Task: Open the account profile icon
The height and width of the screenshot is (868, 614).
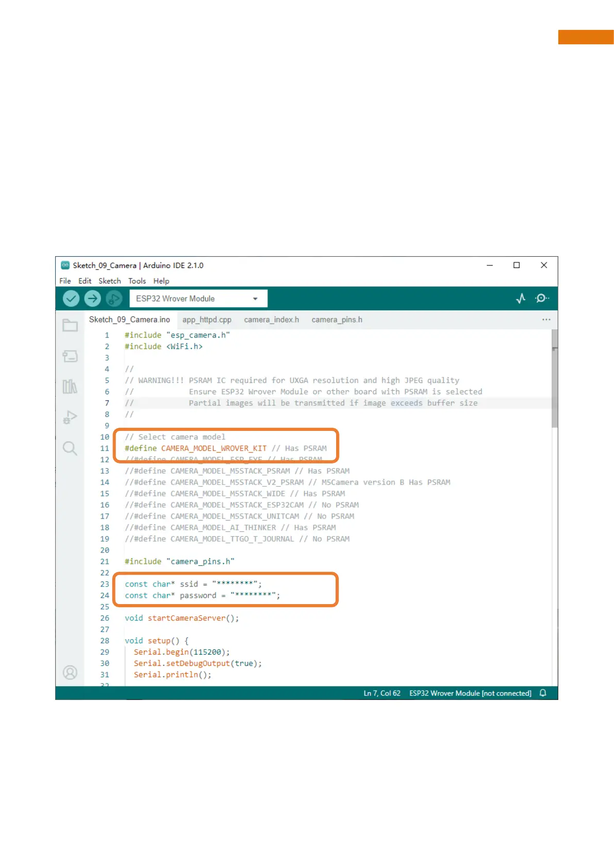Action: tap(70, 673)
